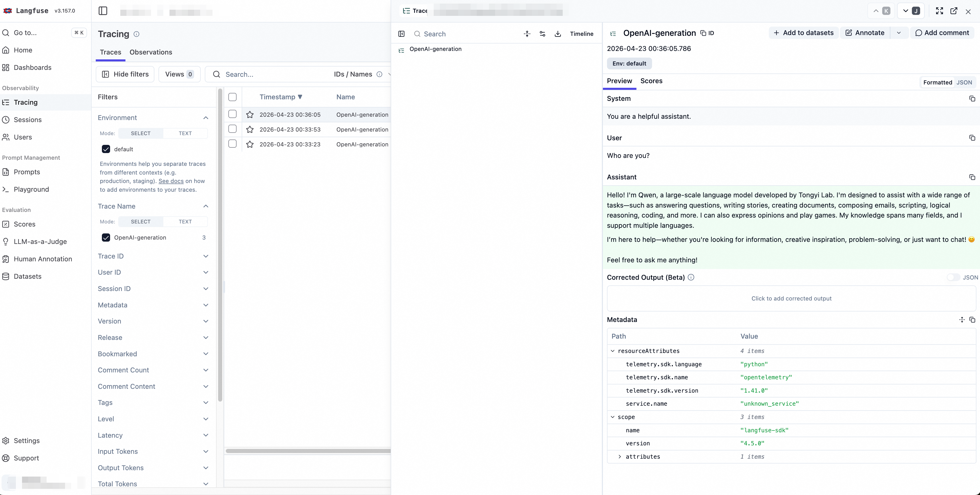Copy the User message
Screen dimensions: 980x495
point(972,138)
